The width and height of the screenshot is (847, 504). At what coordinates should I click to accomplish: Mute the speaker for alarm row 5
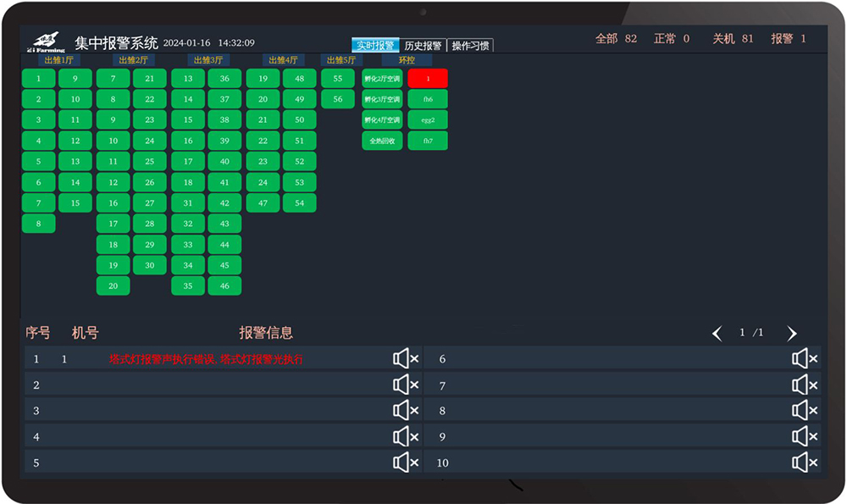pyautogui.click(x=406, y=462)
